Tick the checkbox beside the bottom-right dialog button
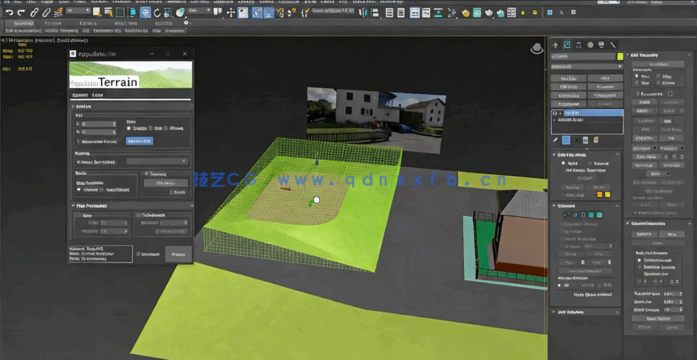This screenshot has height=360, width=697. [138, 254]
